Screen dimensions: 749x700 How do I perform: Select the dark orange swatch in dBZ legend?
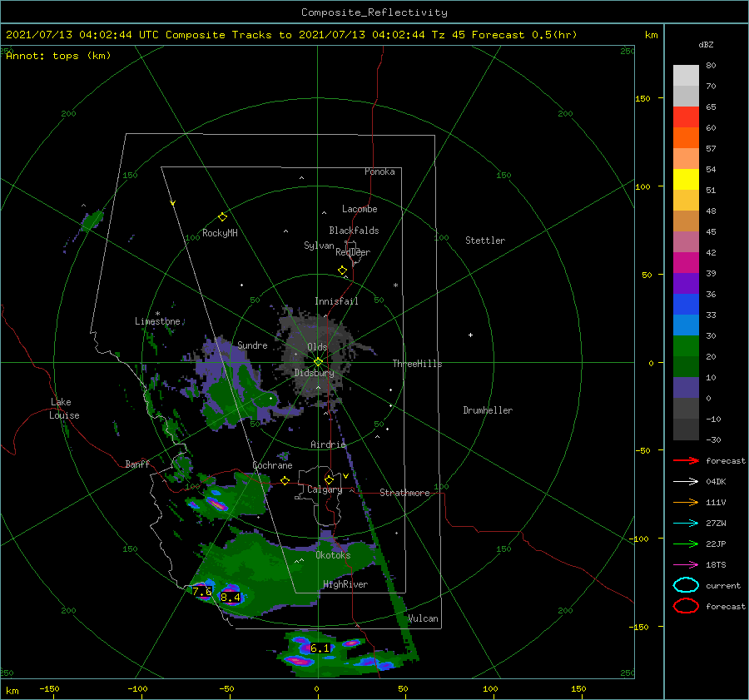click(686, 137)
